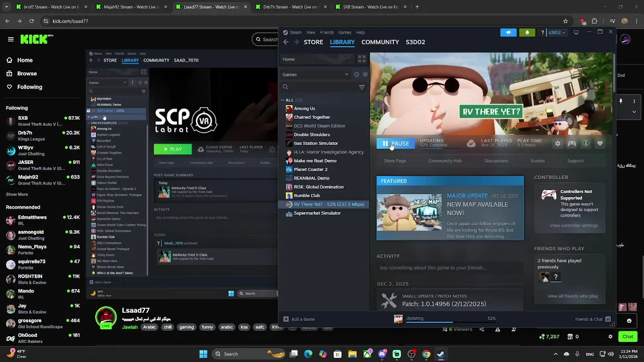The height and width of the screenshot is (362, 644).
Task: Open Steam from the taskbar
Action: 441,354
